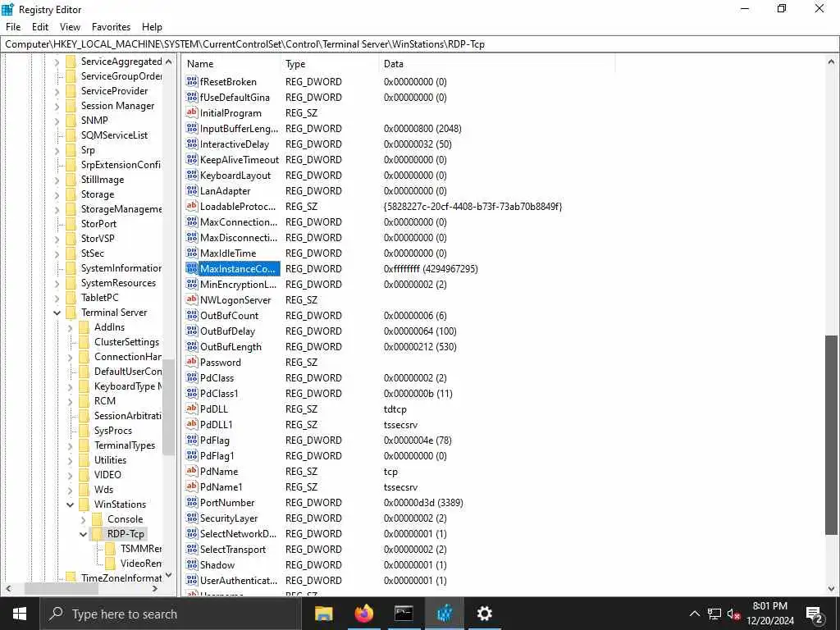Collapse the RDP-Tcp key
The width and height of the screenshot is (840, 630).
tap(84, 533)
